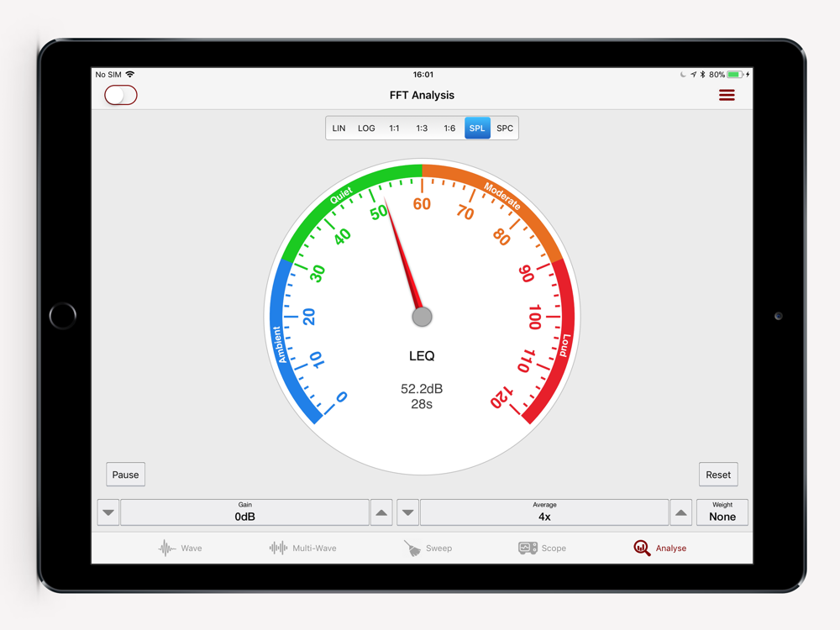Tap the Wi-Fi icon in status bar
This screenshot has width=840, height=630.
click(x=130, y=75)
